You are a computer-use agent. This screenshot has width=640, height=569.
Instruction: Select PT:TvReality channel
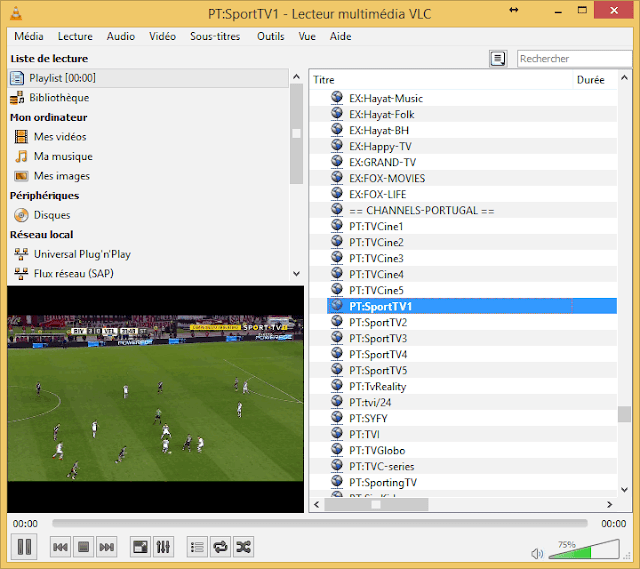(x=463, y=386)
